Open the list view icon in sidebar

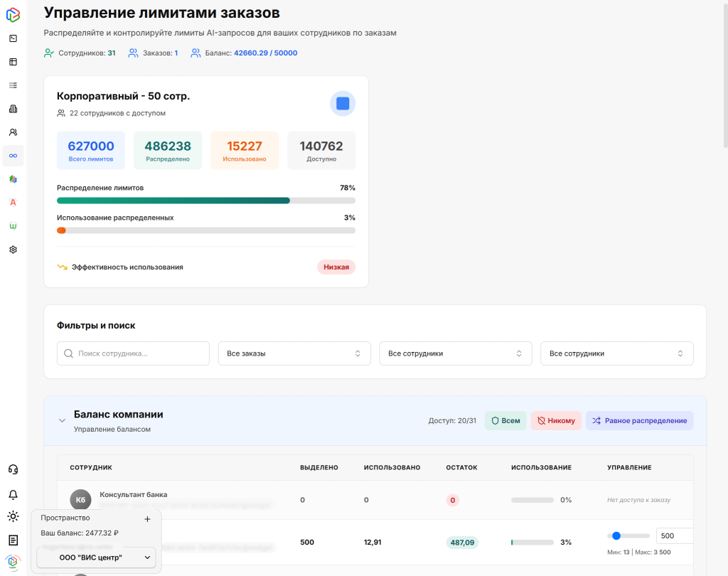tap(13, 85)
